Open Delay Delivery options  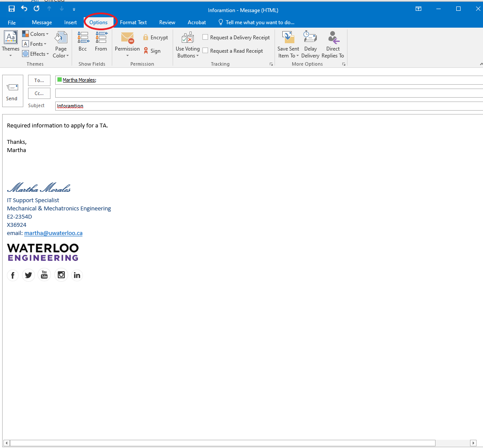(310, 44)
